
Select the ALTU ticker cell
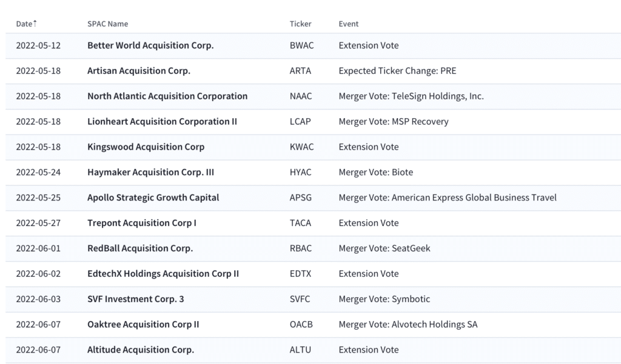point(300,349)
